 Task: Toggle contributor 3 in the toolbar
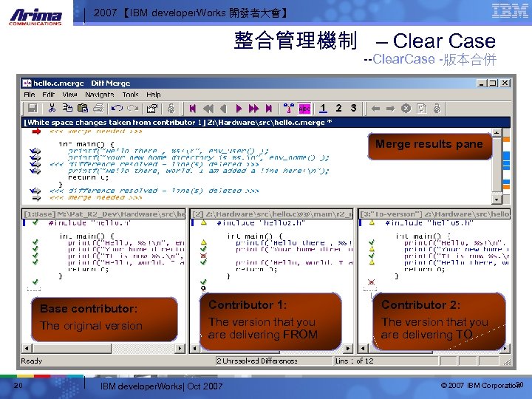tap(353, 108)
